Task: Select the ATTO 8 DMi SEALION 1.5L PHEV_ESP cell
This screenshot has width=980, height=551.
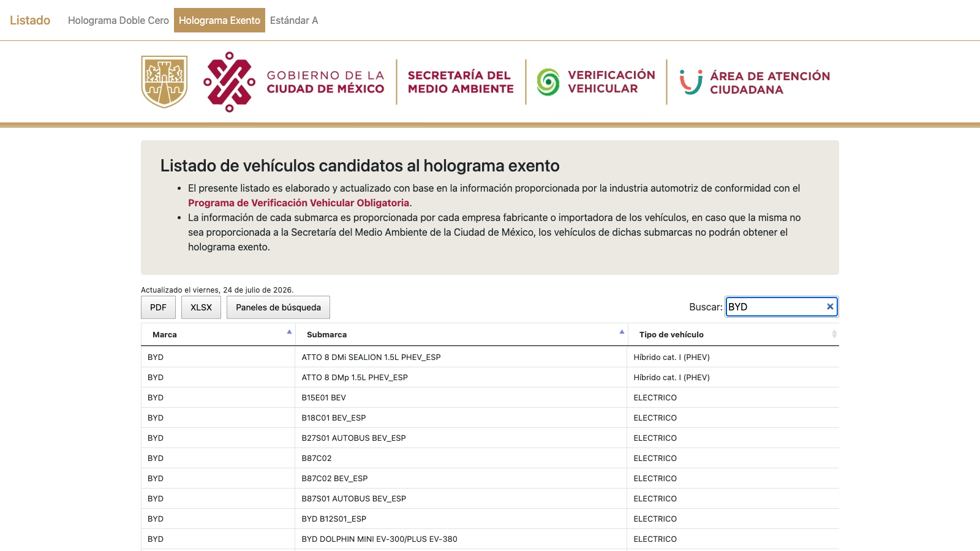Action: click(x=461, y=357)
